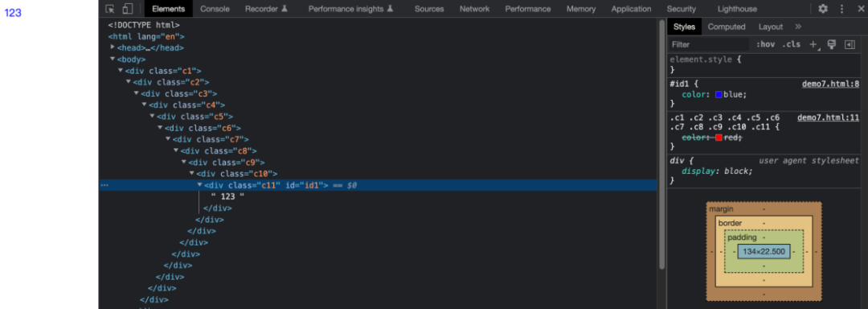Screen dimensions: 868x309
Task: Open the Application tab
Action: pos(631,9)
